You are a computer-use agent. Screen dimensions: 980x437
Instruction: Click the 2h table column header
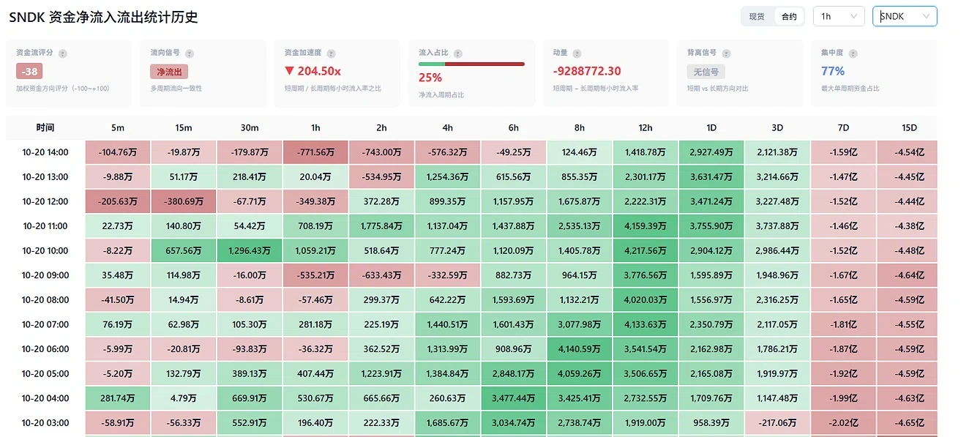(x=381, y=127)
